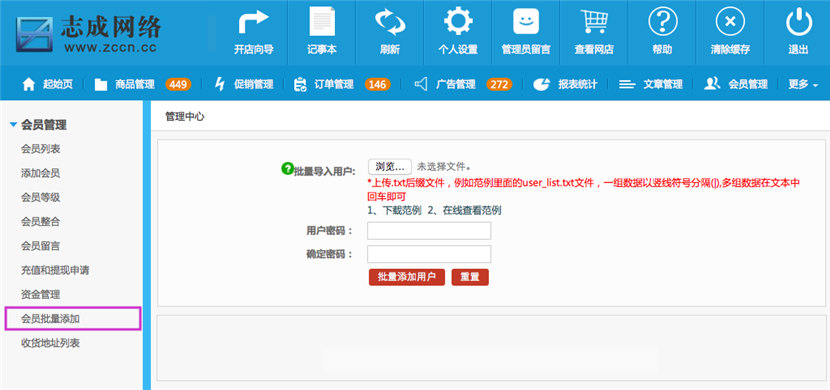Click the folder icon beside 商品管理
830x390 pixels.
point(101,84)
